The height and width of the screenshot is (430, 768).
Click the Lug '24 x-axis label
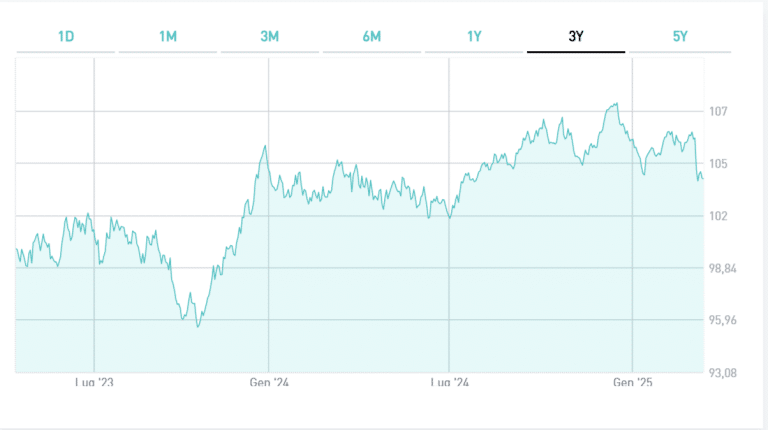point(449,383)
